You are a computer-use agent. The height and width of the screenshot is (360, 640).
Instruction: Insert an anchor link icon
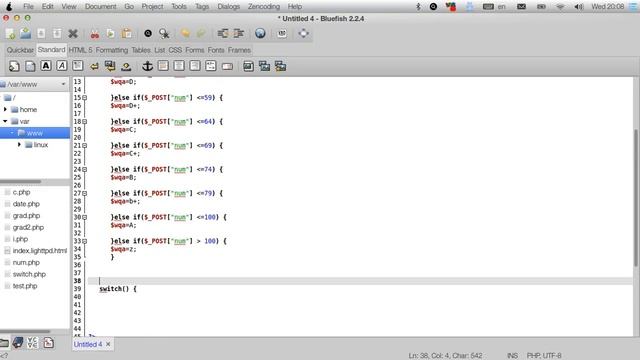tap(147, 66)
